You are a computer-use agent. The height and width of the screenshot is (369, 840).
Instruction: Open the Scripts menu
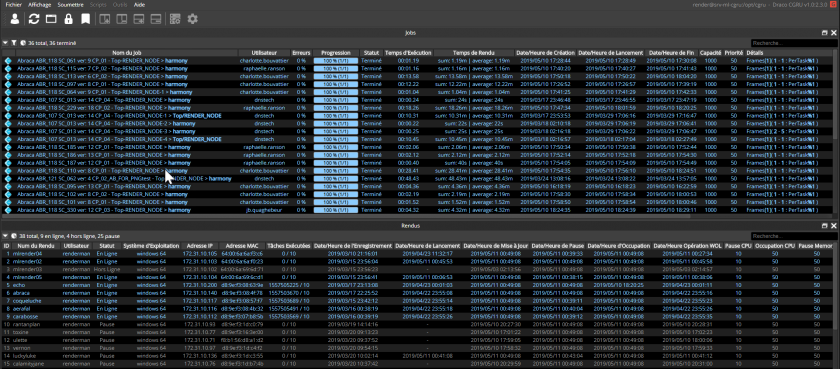97,4
